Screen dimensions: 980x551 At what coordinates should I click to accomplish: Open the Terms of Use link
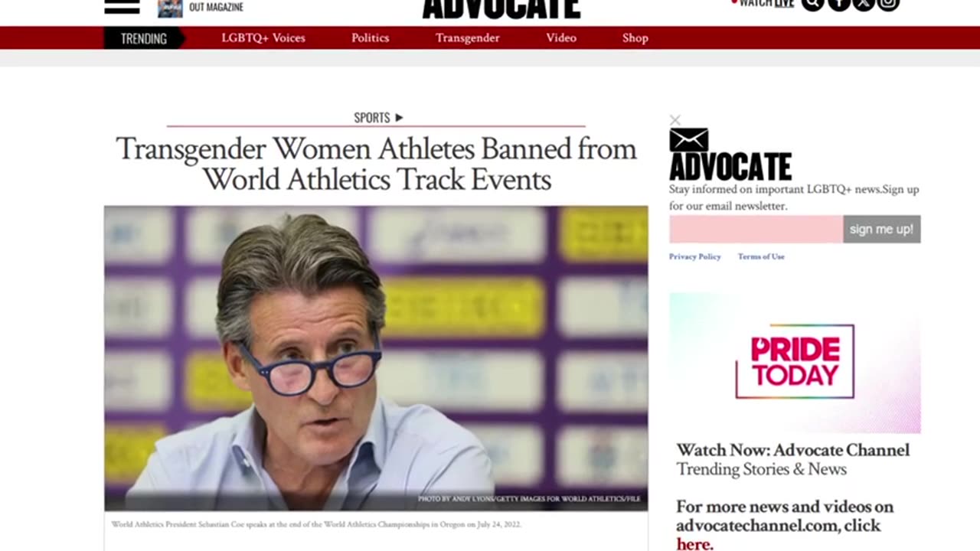pos(761,256)
